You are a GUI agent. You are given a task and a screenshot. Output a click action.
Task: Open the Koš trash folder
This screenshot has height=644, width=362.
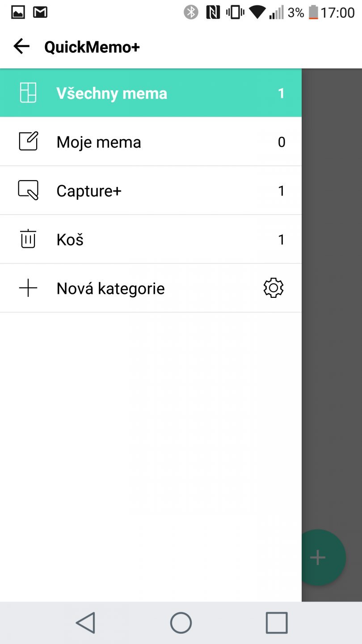point(70,240)
